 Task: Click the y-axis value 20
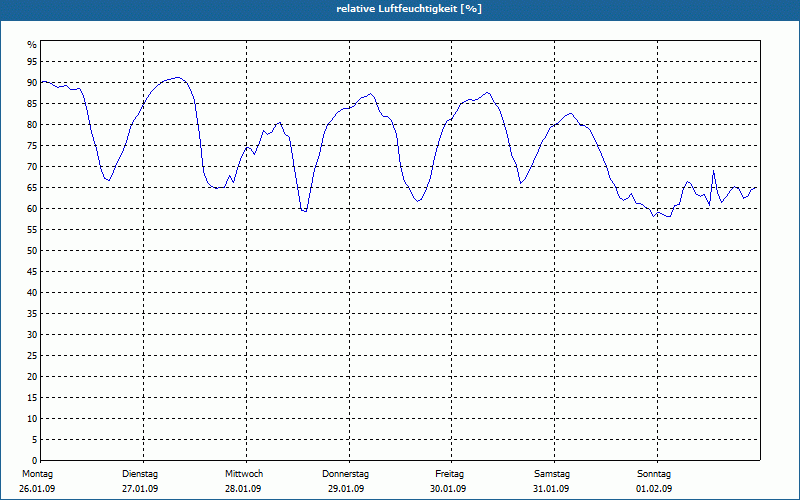[x=32, y=377]
